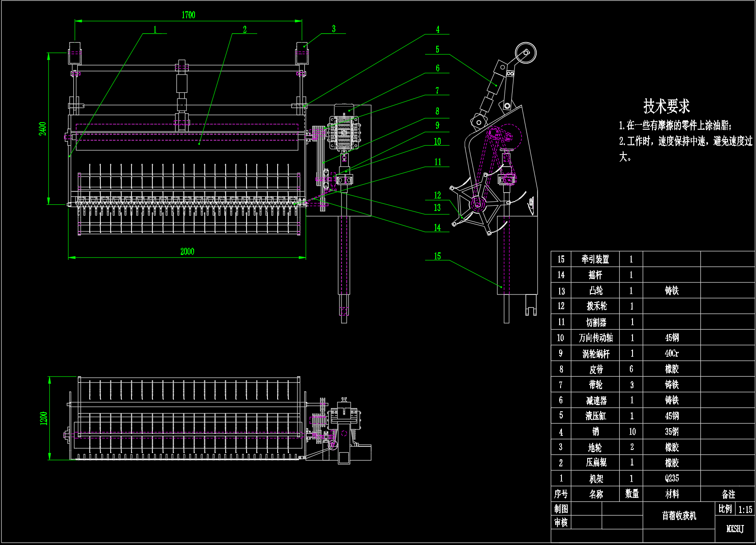The image size is (756, 545).
Task: Select the 1:15 scale value
Action: 745,509
